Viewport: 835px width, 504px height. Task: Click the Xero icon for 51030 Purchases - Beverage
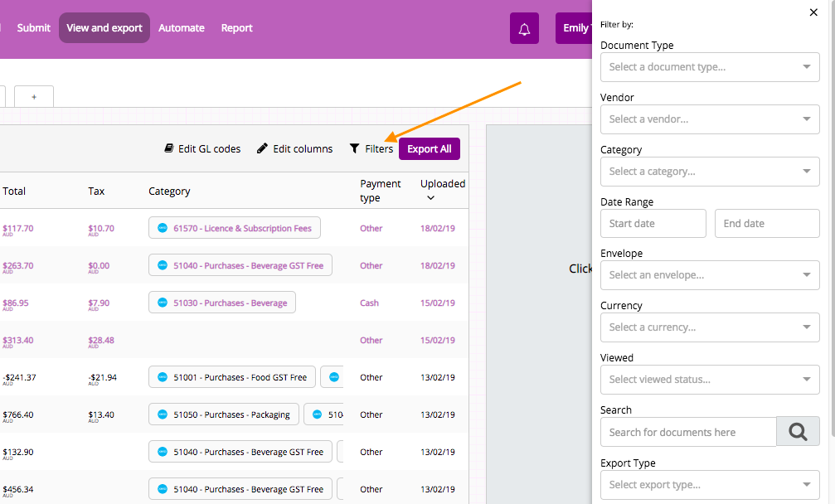click(163, 303)
